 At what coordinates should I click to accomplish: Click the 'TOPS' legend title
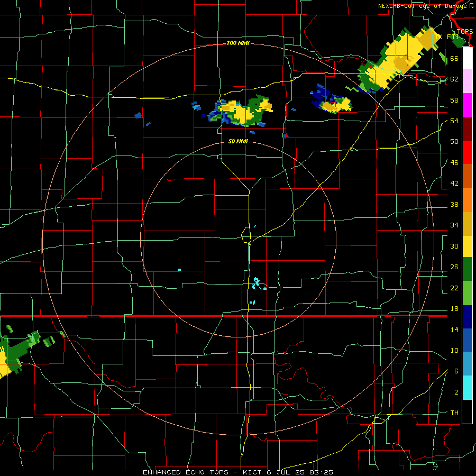click(x=465, y=32)
